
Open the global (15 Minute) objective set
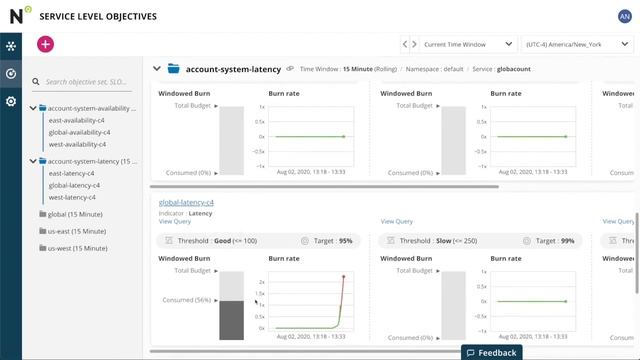click(x=75, y=214)
